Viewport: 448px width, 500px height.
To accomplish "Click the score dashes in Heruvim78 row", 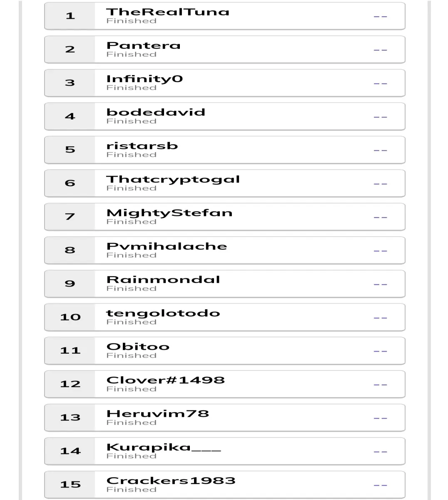I will pyautogui.click(x=380, y=418).
